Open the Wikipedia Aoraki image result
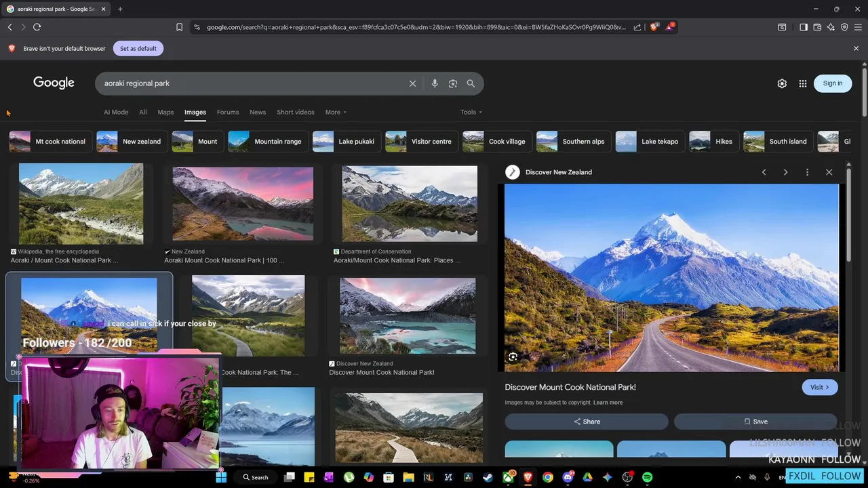Image resolution: width=868 pixels, height=488 pixels. [x=81, y=203]
